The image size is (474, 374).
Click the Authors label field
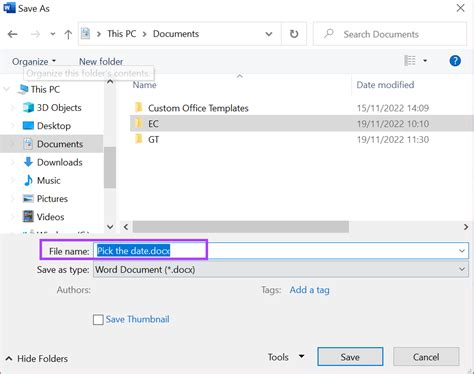73,290
